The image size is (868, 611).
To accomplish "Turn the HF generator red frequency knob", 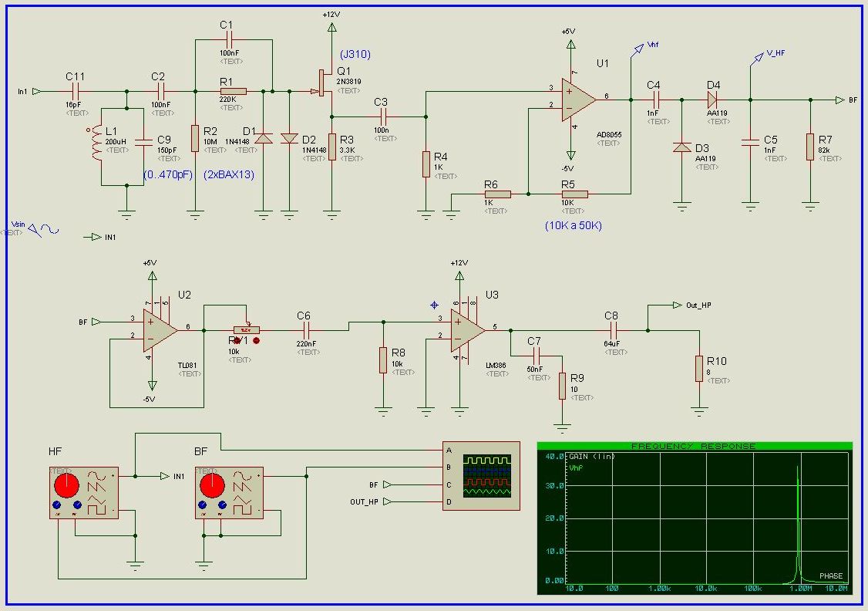I will click(66, 485).
